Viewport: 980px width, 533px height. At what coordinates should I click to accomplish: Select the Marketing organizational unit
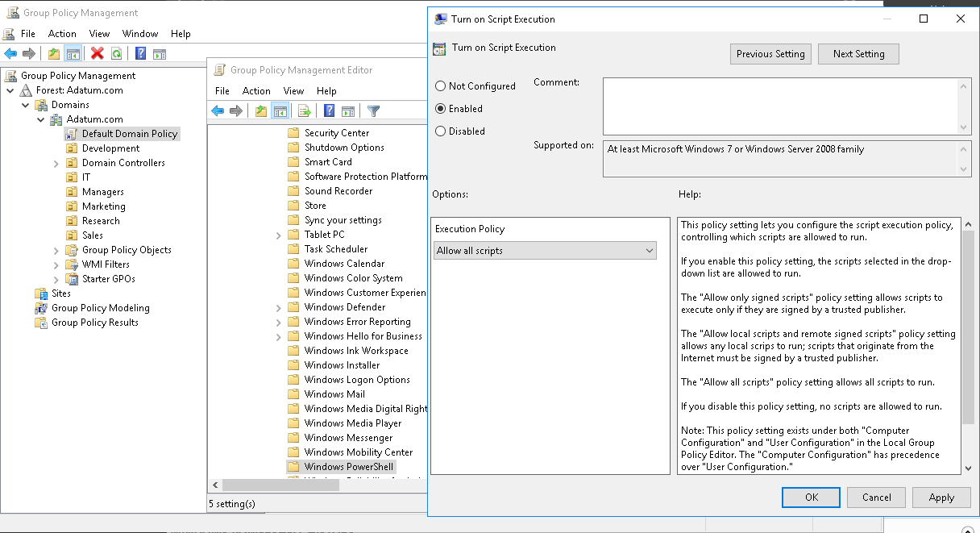[103, 206]
